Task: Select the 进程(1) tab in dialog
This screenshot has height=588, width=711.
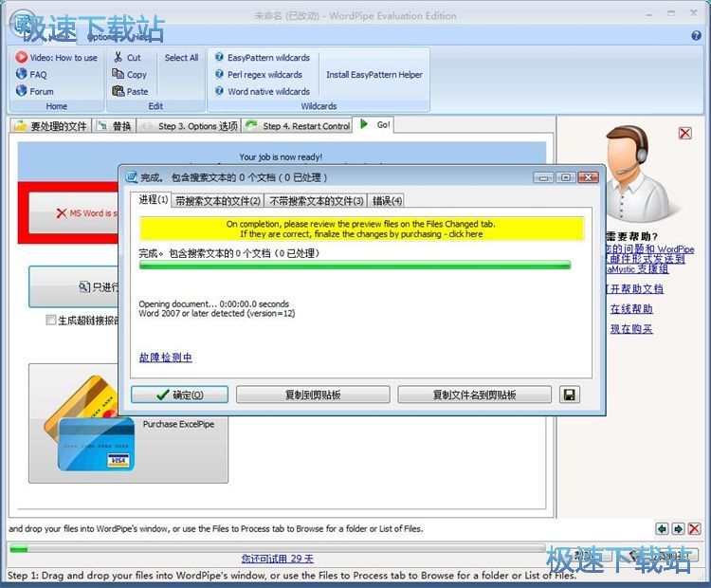Action: pos(151,199)
